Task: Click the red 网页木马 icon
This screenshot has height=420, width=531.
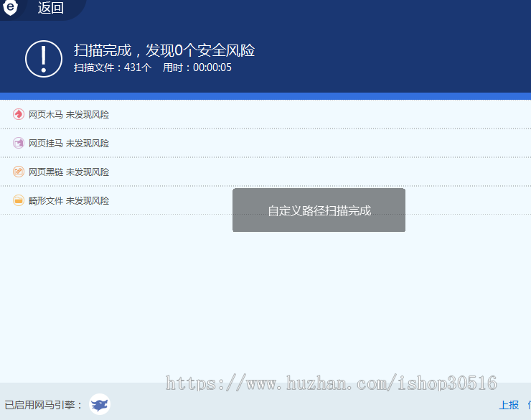Action: [x=19, y=114]
